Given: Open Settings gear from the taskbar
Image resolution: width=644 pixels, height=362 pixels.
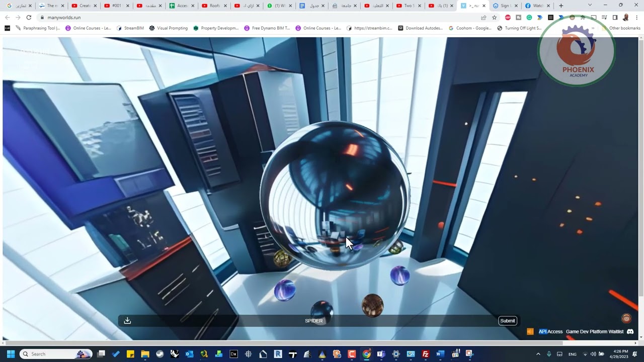Looking at the screenshot, I should point(396,354).
